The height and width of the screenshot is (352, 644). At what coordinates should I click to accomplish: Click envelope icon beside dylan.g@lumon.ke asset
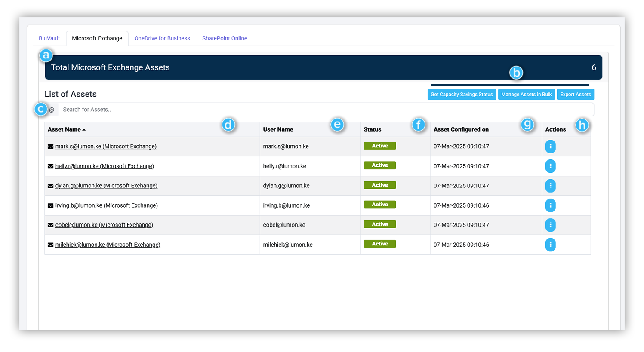pyautogui.click(x=50, y=186)
